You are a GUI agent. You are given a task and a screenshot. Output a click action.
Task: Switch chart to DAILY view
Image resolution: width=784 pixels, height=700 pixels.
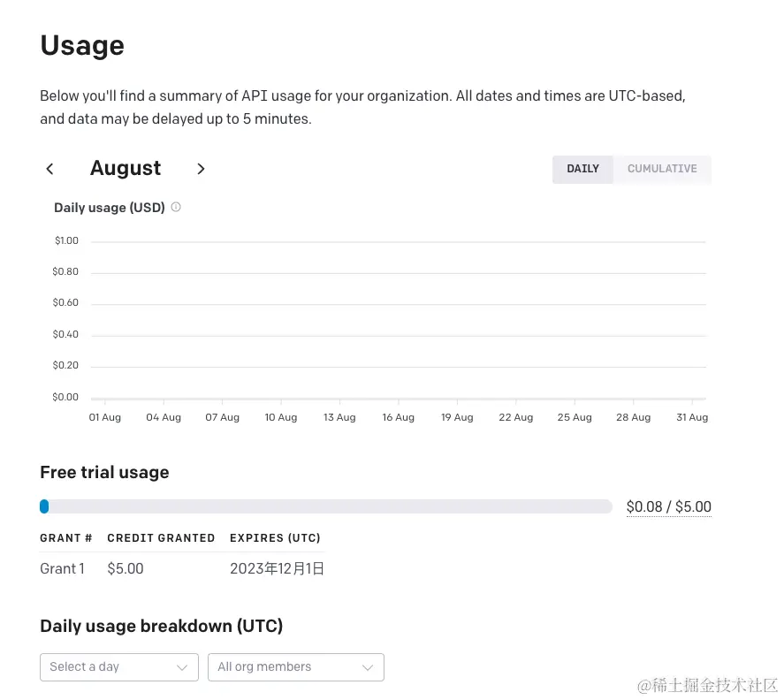coord(582,169)
